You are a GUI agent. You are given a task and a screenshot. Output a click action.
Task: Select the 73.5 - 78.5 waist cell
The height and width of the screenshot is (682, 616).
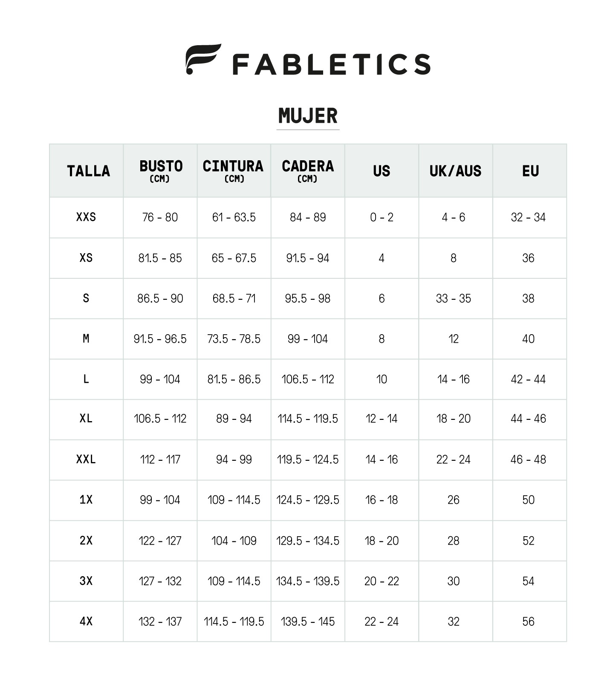[x=234, y=339]
